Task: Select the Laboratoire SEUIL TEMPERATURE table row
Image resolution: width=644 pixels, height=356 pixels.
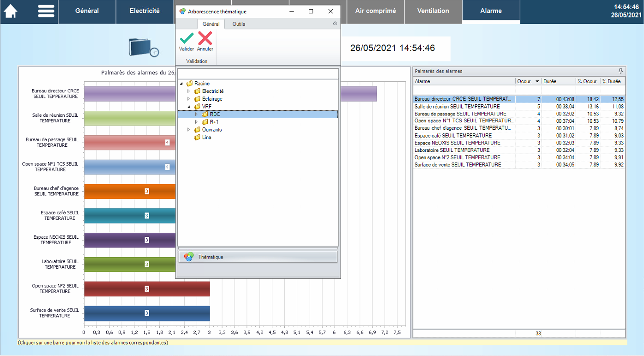Action: point(519,150)
